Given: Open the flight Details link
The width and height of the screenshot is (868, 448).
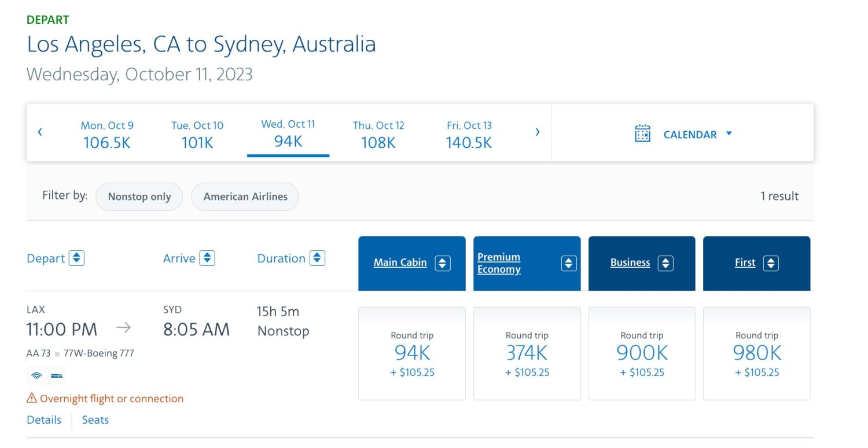Looking at the screenshot, I should pos(44,420).
